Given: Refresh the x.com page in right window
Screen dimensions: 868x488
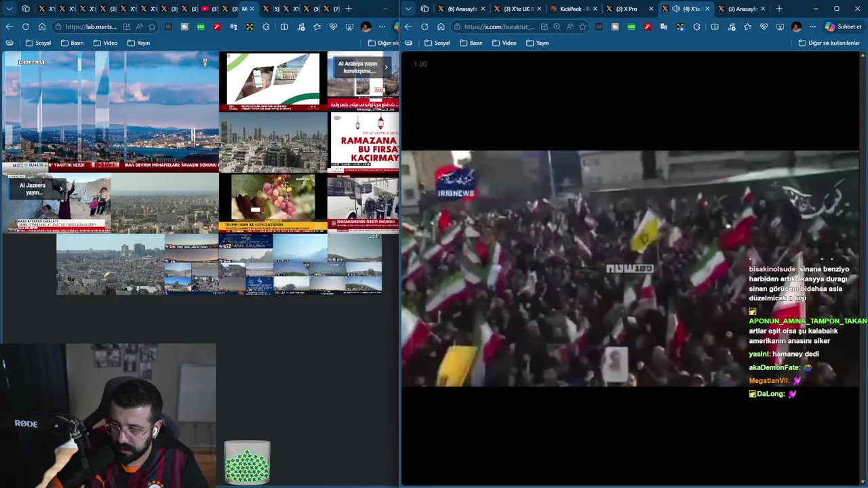Looking at the screenshot, I should (x=425, y=26).
